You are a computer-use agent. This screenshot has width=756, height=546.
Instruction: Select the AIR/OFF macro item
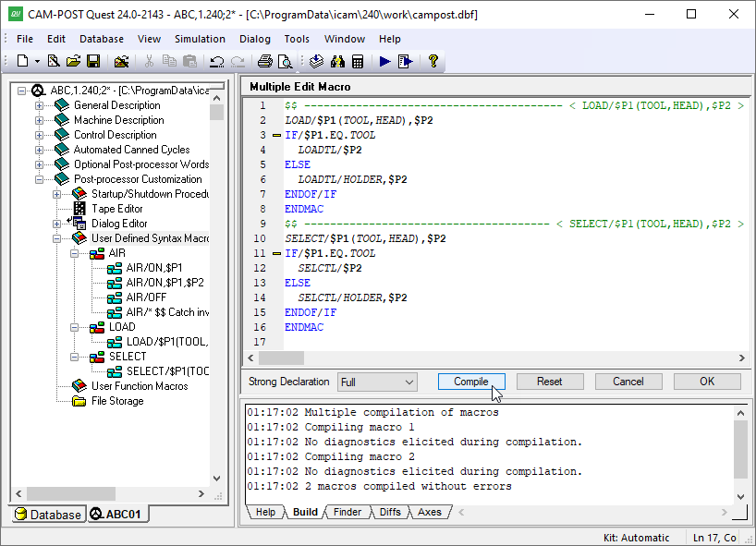pyautogui.click(x=146, y=297)
